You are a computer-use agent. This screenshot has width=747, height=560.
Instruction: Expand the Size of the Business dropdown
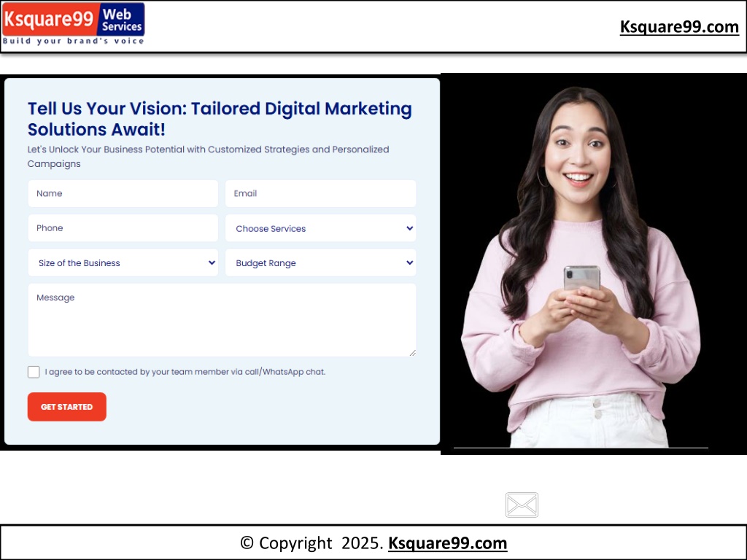(123, 262)
